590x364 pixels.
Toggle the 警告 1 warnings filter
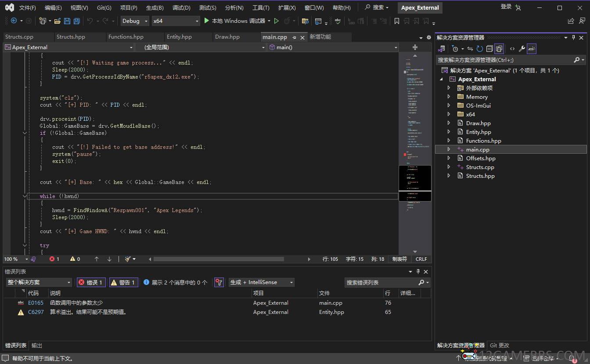pyautogui.click(x=123, y=282)
